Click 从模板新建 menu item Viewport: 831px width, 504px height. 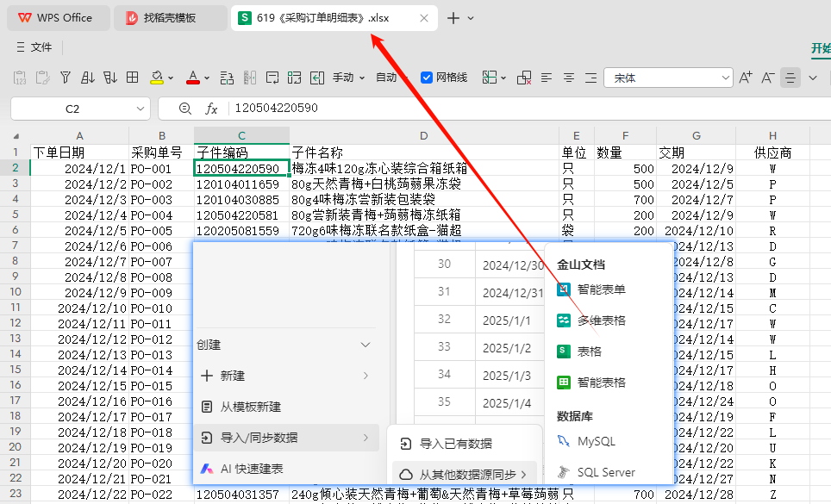point(286,407)
